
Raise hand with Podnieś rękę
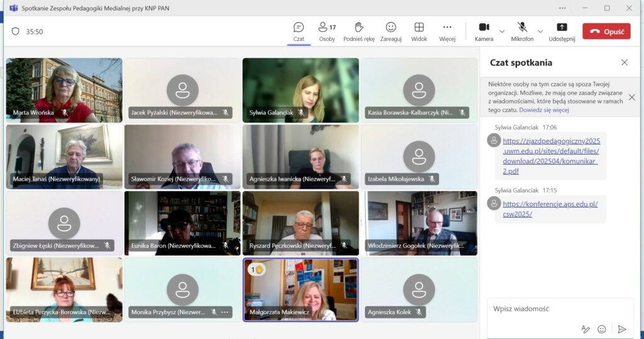click(x=359, y=31)
